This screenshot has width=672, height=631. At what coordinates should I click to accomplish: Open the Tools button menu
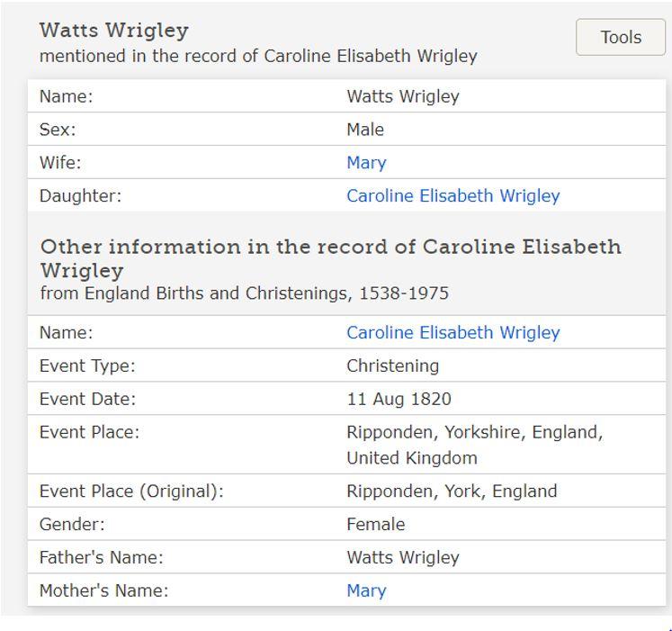click(x=620, y=38)
